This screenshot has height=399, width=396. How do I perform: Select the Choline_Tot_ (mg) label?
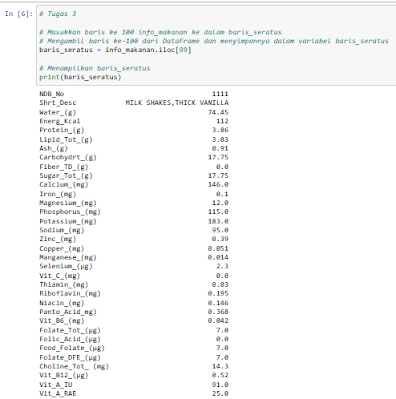pyautogui.click(x=74, y=367)
